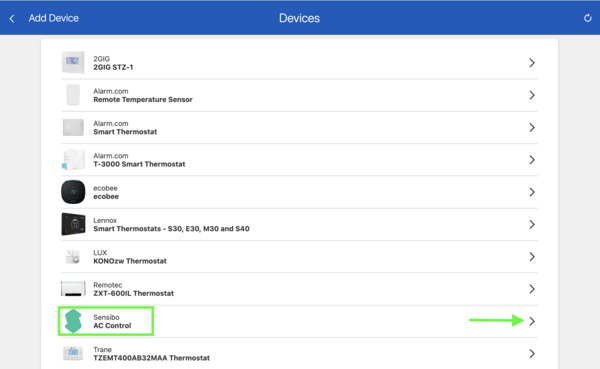600x369 pixels.
Task: Click chevron for ZXT-600IL Thermostat row
Action: pos(532,289)
